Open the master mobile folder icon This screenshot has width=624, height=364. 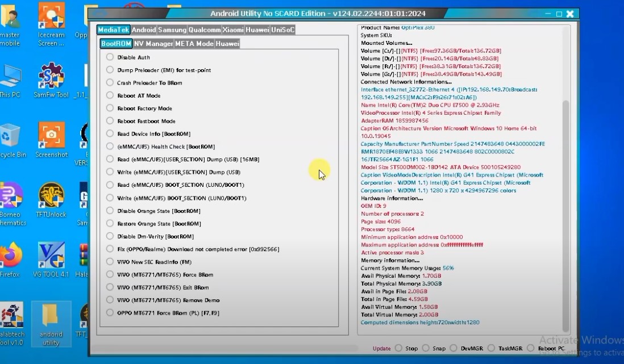(x=10, y=24)
